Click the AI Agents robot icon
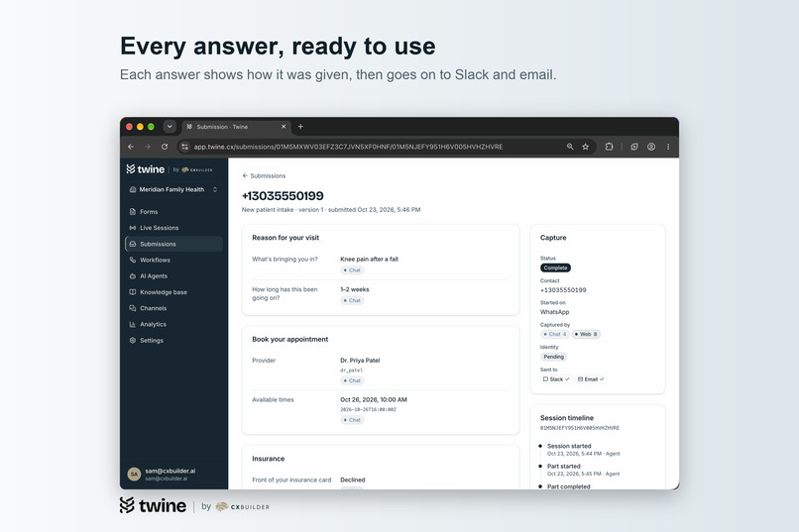 coord(133,276)
